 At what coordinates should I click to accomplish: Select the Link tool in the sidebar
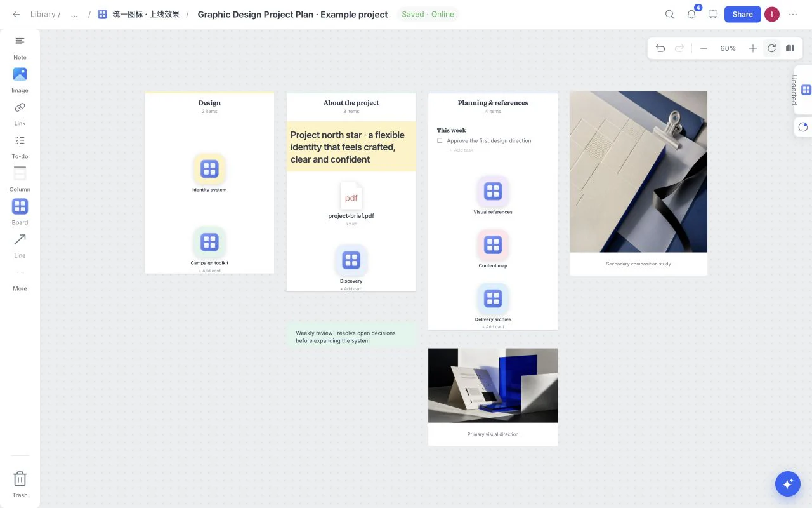[20, 113]
